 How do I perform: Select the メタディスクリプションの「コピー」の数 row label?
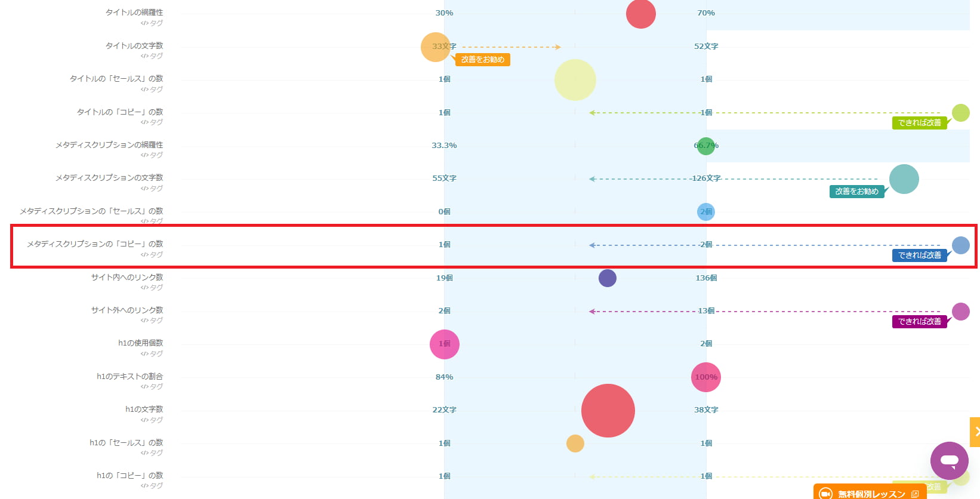coord(95,244)
